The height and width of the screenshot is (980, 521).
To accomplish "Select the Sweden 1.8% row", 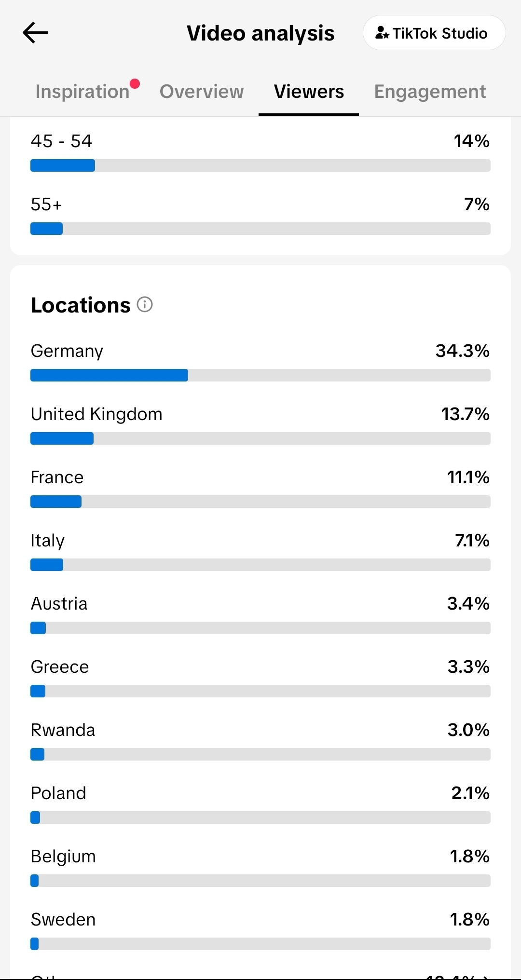I will click(x=260, y=929).
